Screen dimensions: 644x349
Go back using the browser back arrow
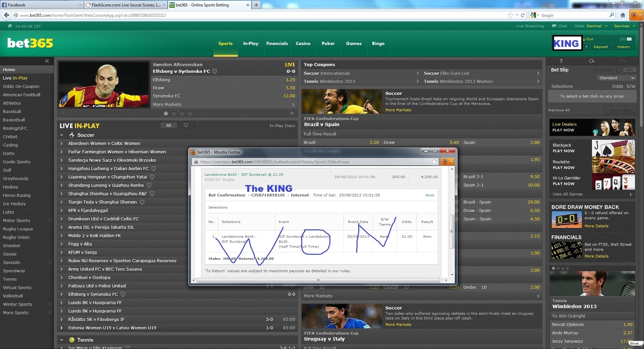pyautogui.click(x=6, y=15)
